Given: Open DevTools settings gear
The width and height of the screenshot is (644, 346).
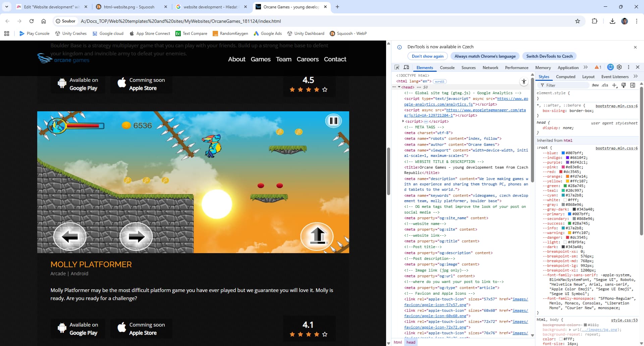Looking at the screenshot, I should click(619, 67).
